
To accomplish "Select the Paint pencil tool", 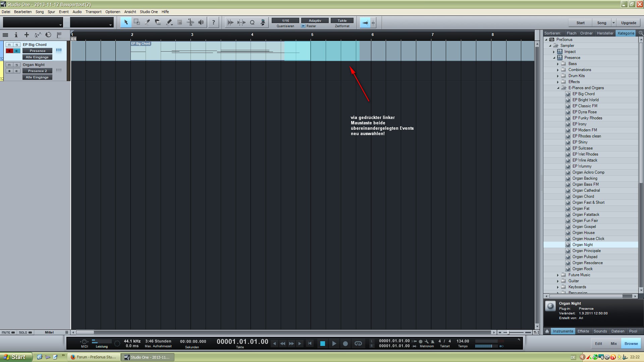I will 169,22.
